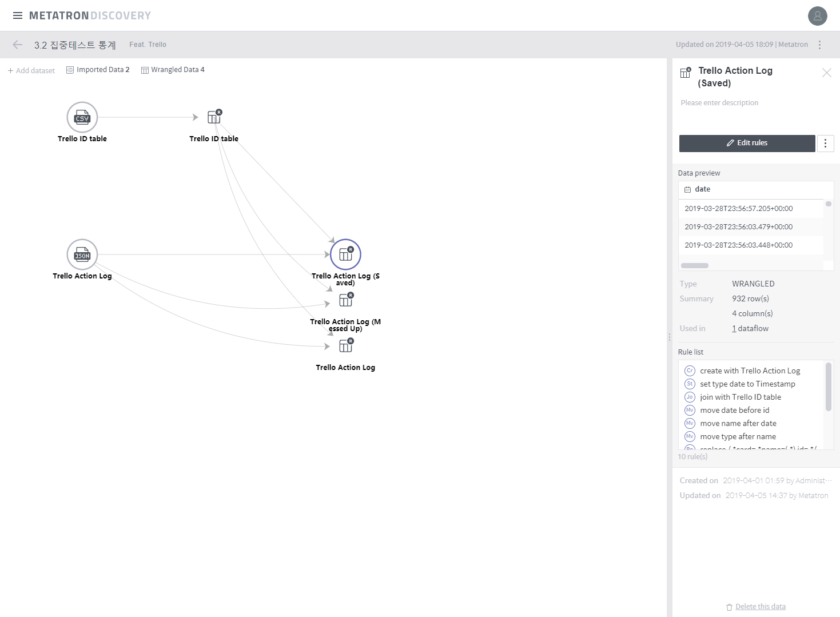The height and width of the screenshot is (617, 840).
Task: Select the JSON Trello Action Log node
Action: (82, 254)
